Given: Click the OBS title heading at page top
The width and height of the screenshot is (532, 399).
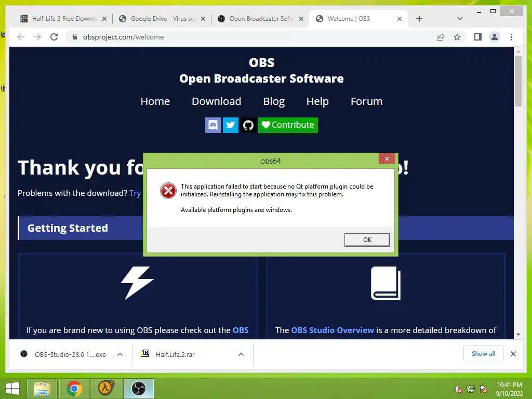Looking at the screenshot, I should coord(262,62).
